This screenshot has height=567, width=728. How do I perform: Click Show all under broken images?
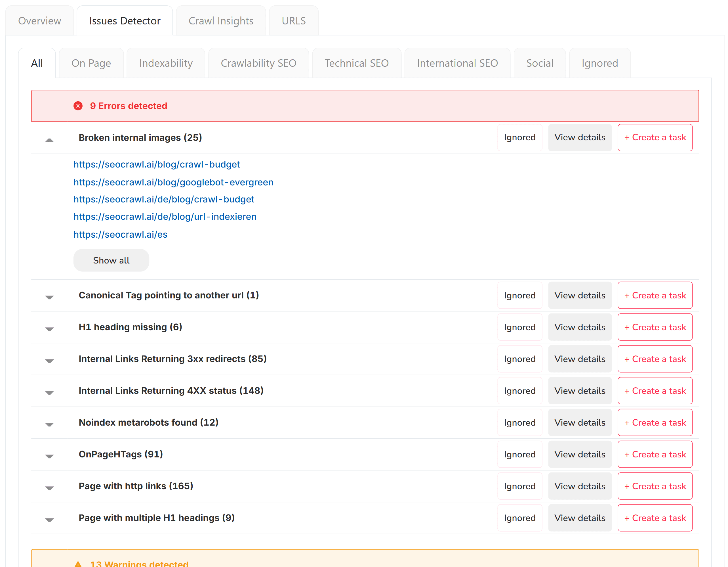pyautogui.click(x=111, y=260)
